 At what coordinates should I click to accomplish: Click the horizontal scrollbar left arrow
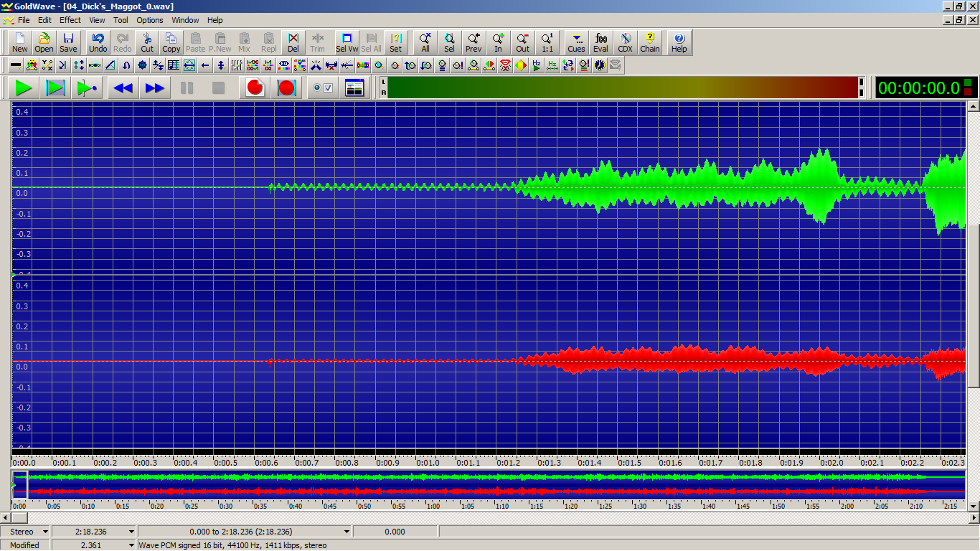click(x=6, y=517)
